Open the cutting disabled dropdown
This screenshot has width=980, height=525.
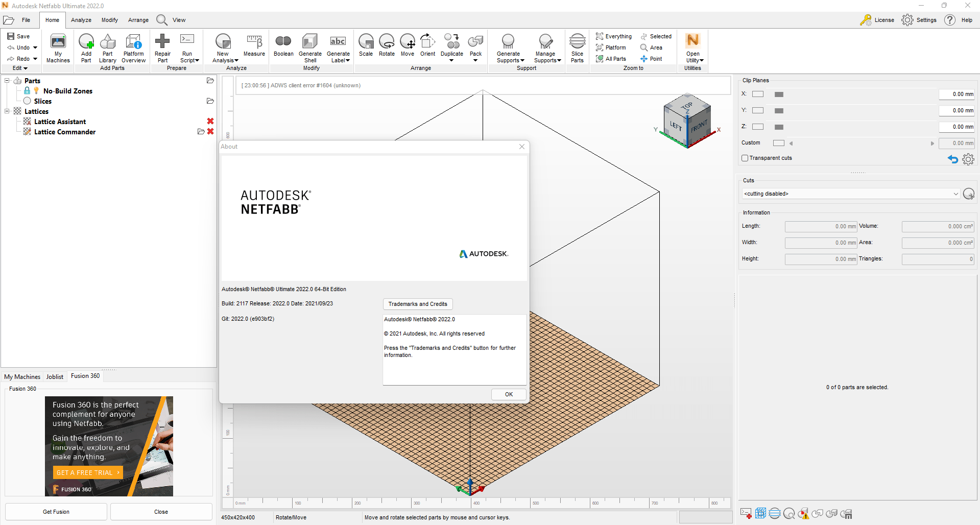(851, 194)
